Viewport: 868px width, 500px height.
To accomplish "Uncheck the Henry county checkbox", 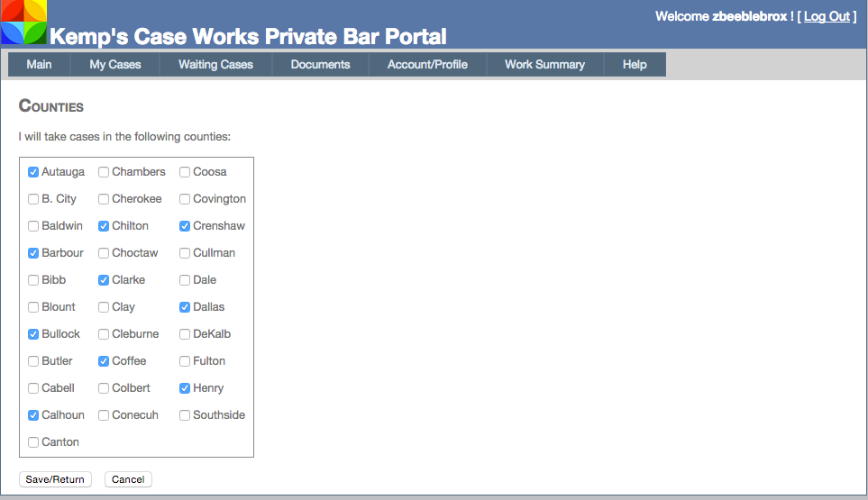I will (185, 388).
